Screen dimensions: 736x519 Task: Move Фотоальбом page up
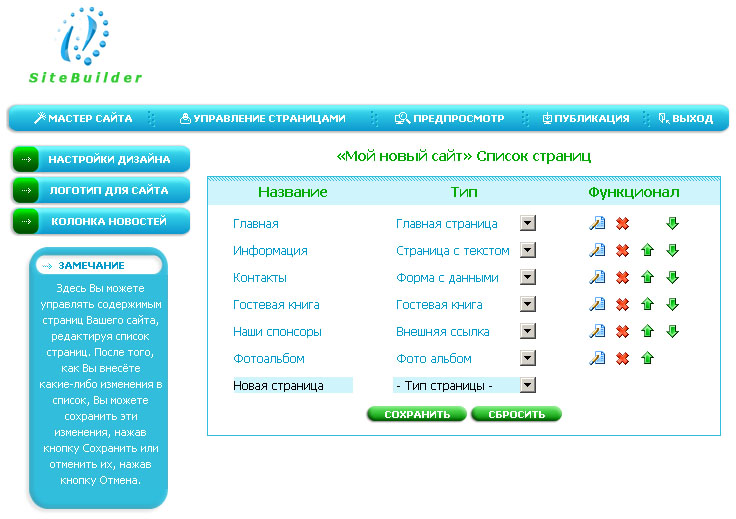click(647, 358)
